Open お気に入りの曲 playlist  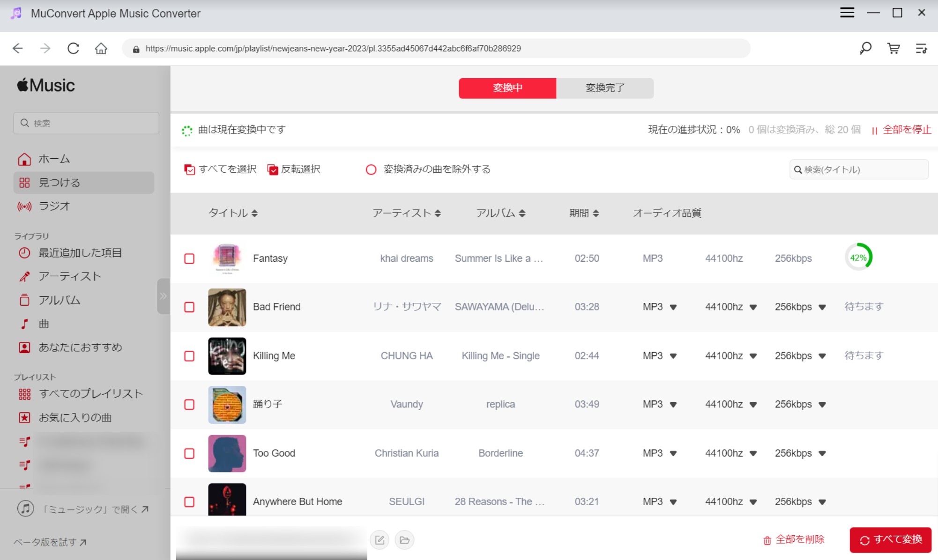[x=84, y=418]
